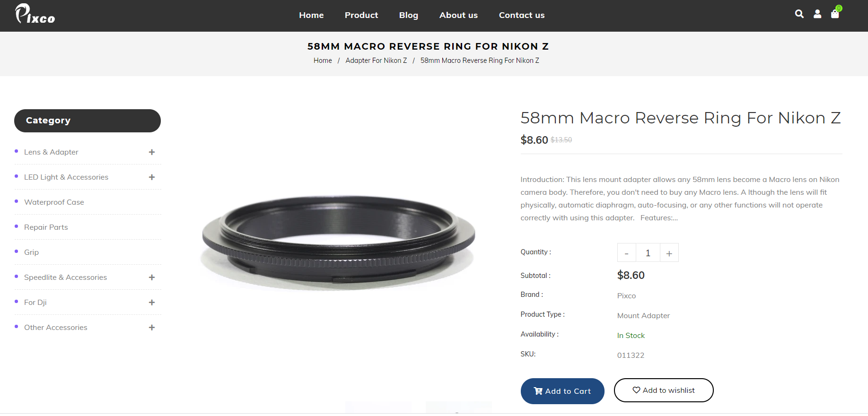Add the reverse ring to cart
Screen dimensions: 868x416
[x=562, y=391]
